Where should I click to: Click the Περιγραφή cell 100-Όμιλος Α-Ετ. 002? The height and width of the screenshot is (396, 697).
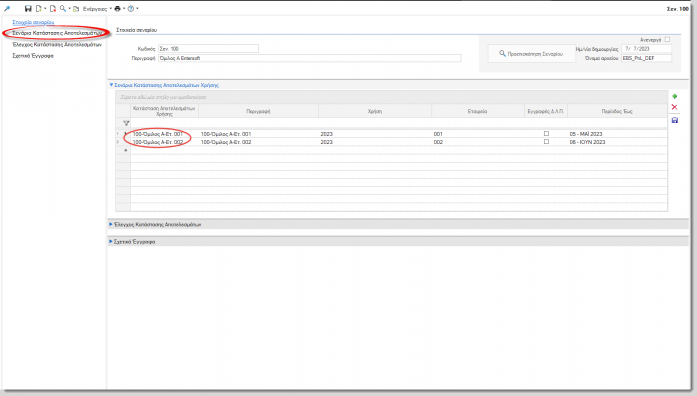pos(258,142)
